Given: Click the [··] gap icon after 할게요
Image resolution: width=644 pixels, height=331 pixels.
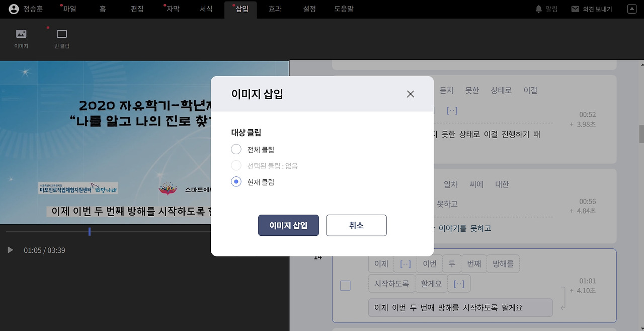Looking at the screenshot, I should [459, 283].
